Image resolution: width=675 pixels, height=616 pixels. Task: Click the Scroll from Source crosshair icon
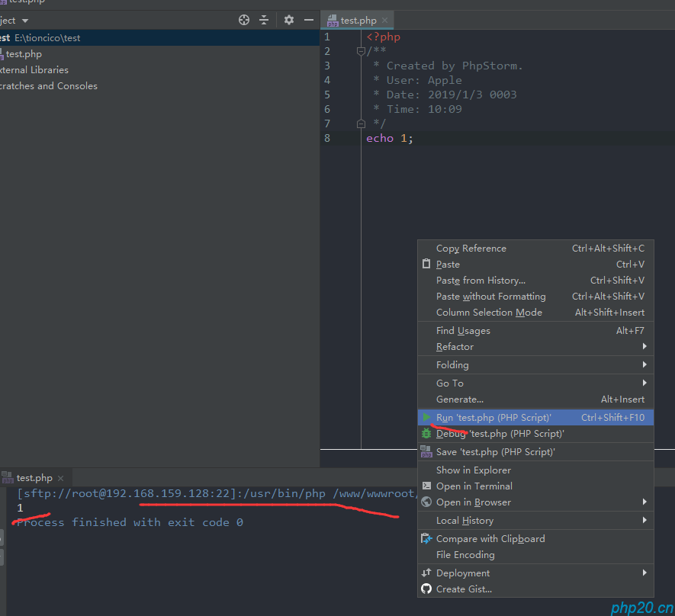pos(244,20)
